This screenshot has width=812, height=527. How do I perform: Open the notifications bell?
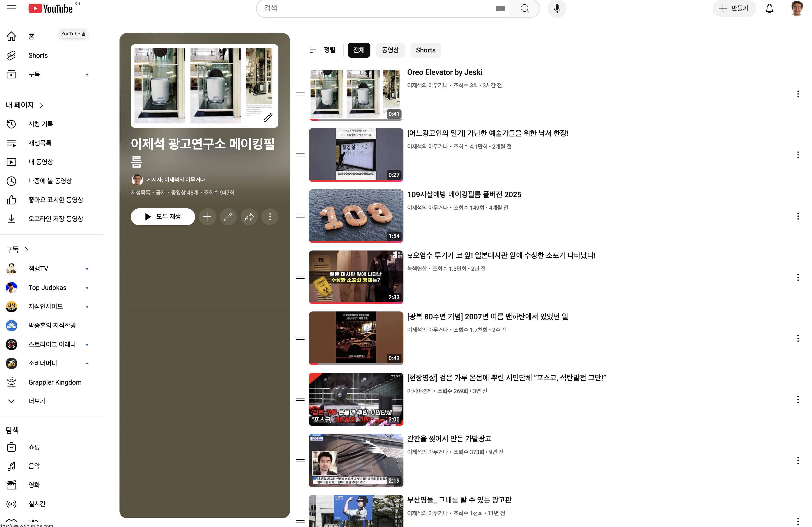pos(769,9)
